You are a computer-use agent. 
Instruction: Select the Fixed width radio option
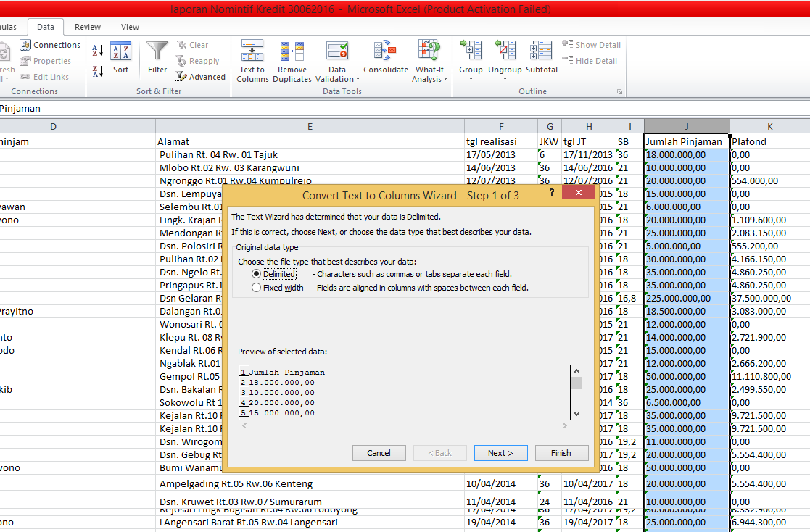pyautogui.click(x=256, y=288)
